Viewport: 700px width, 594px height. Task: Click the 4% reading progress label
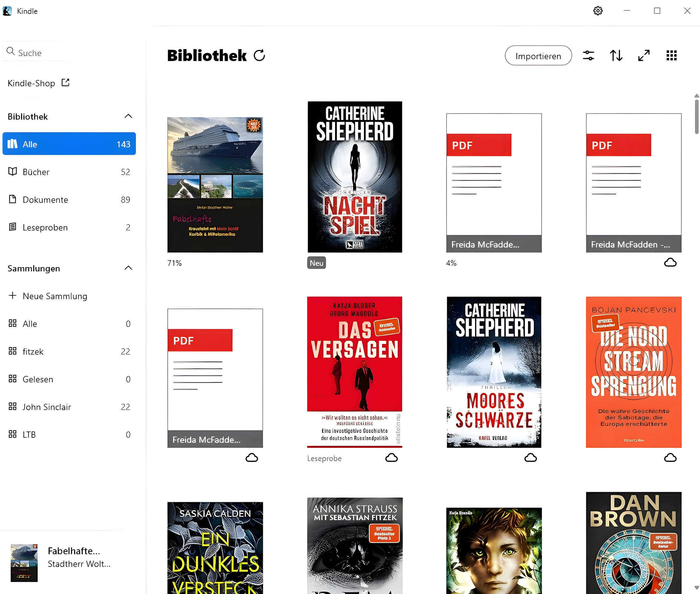click(x=451, y=263)
